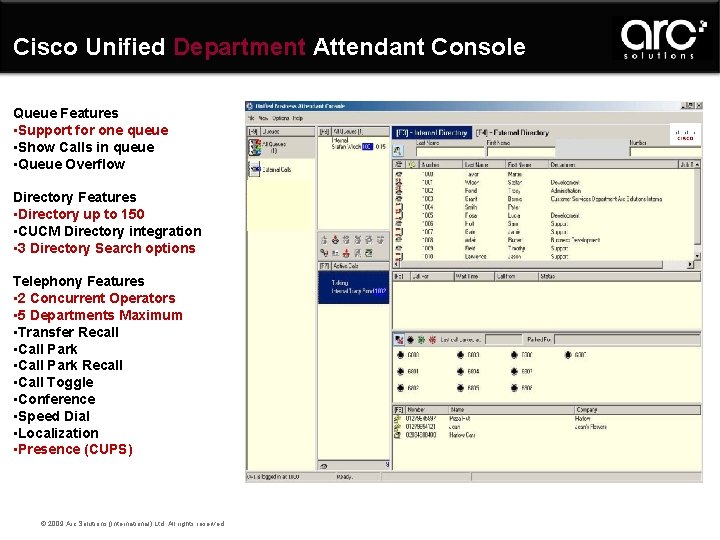
Task: Click the first call park filter icon
Action: click(399, 340)
